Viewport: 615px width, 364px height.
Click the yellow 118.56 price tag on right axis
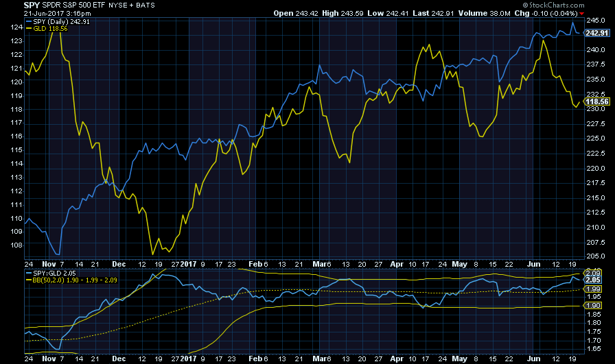(x=596, y=101)
